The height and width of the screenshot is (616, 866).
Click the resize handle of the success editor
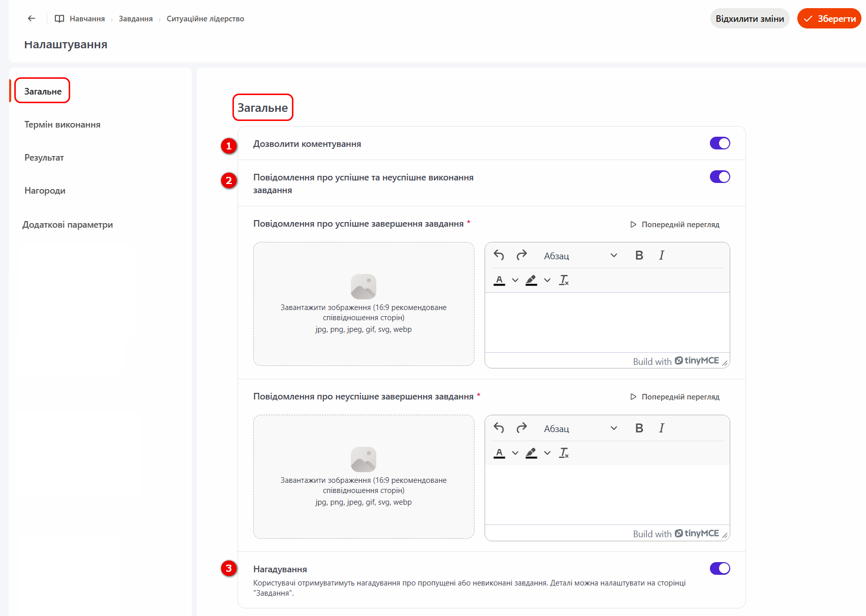tap(725, 362)
